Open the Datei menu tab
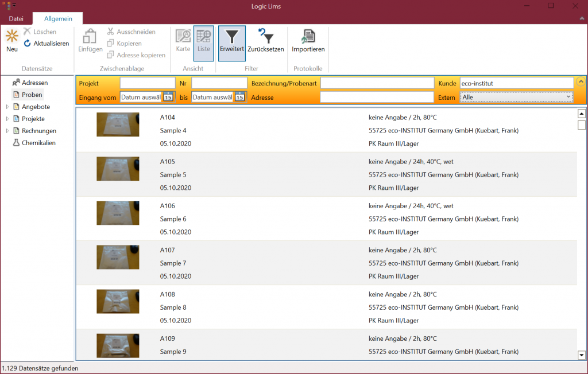588x374 pixels. [16, 19]
